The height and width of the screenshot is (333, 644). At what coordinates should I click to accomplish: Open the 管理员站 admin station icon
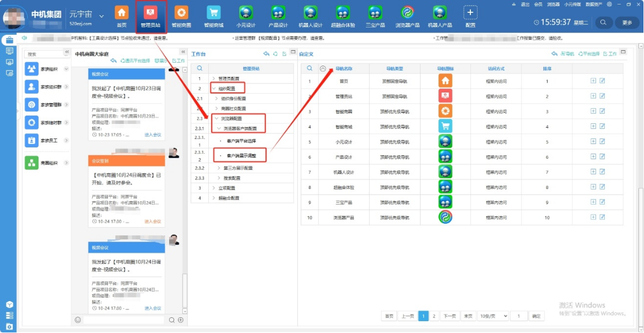pyautogui.click(x=150, y=13)
